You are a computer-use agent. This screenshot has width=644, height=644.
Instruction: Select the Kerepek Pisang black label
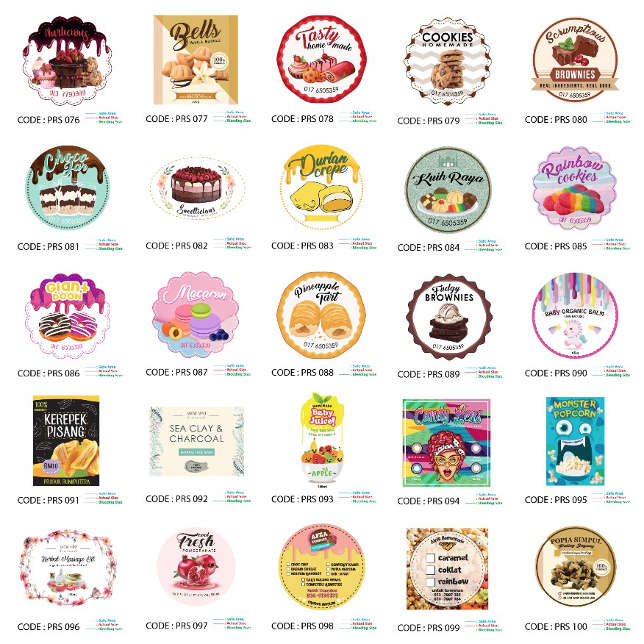[66, 440]
